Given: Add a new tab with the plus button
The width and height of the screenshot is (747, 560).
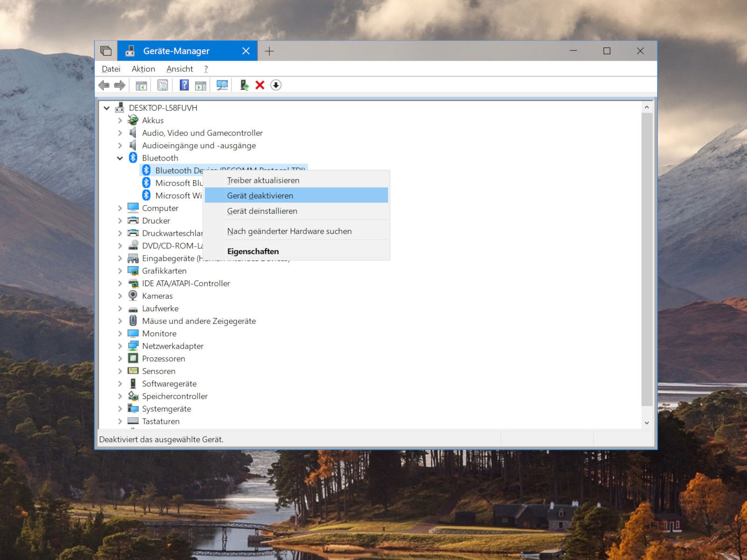Looking at the screenshot, I should pyautogui.click(x=269, y=51).
